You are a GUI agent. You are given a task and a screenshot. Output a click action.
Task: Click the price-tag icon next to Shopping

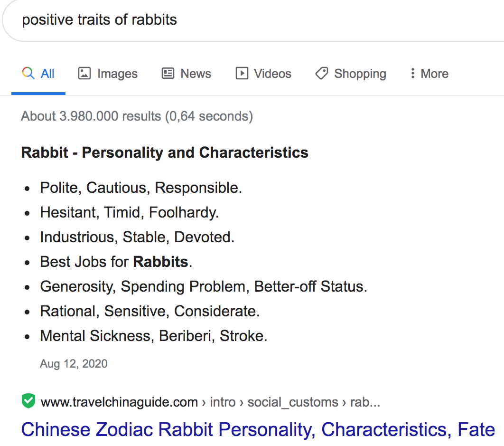[x=322, y=73]
